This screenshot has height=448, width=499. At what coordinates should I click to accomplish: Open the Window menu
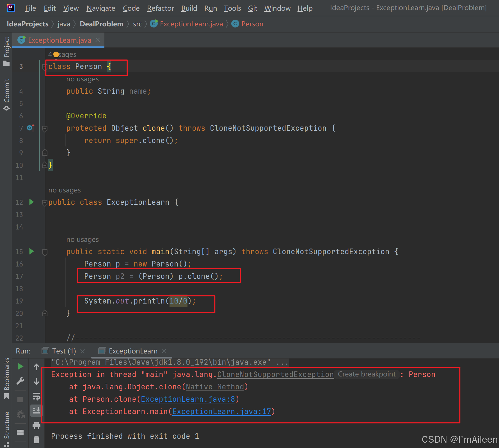click(277, 8)
